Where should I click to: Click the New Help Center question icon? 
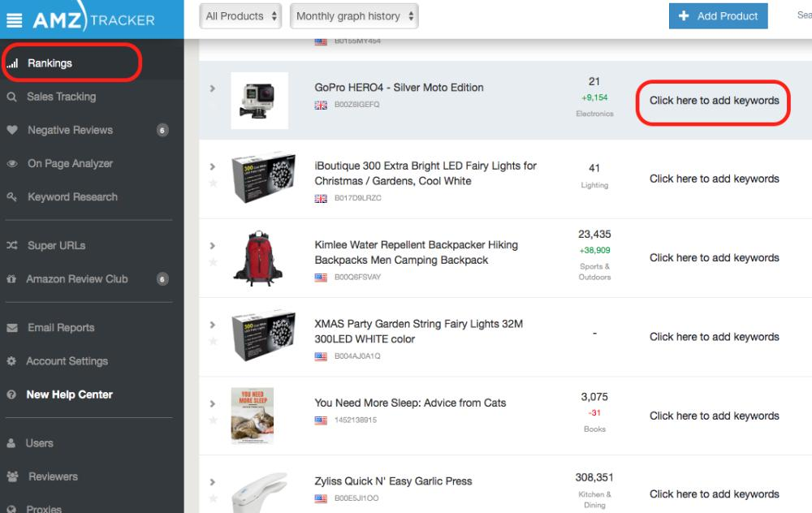point(11,394)
